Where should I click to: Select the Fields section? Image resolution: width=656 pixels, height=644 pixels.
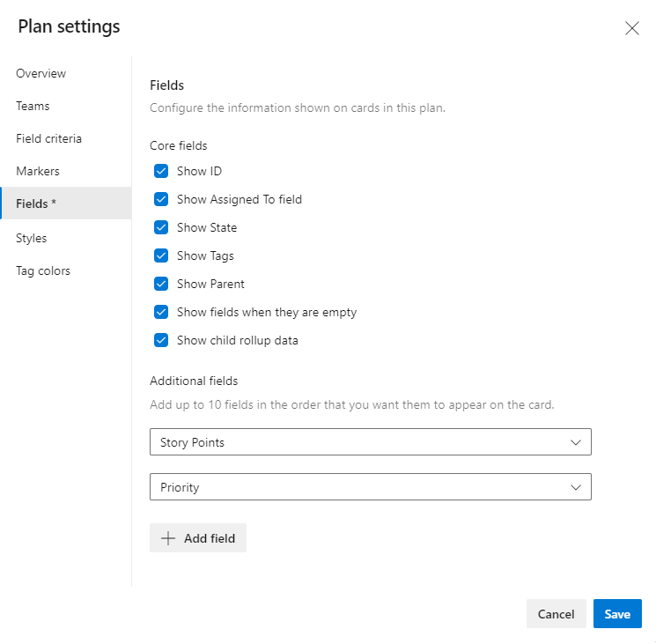pyautogui.click(x=66, y=204)
